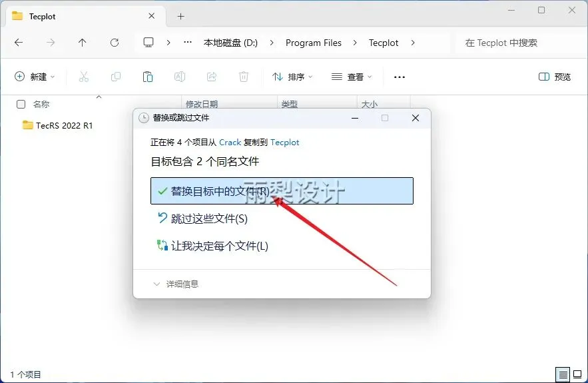The image size is (588, 383).
Task: Choose 替换目标中的文件(R) option
Action: [282, 191]
